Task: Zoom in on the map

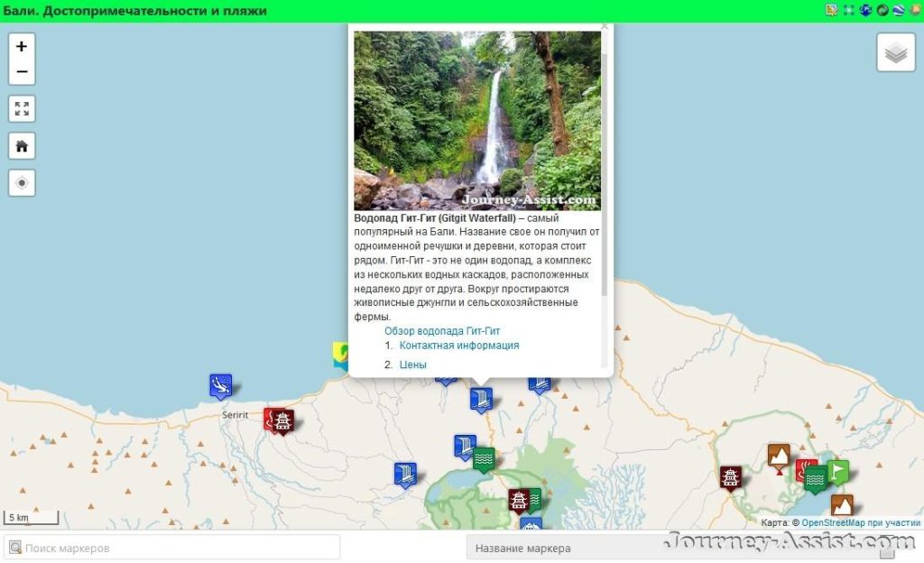Action: pos(22,46)
